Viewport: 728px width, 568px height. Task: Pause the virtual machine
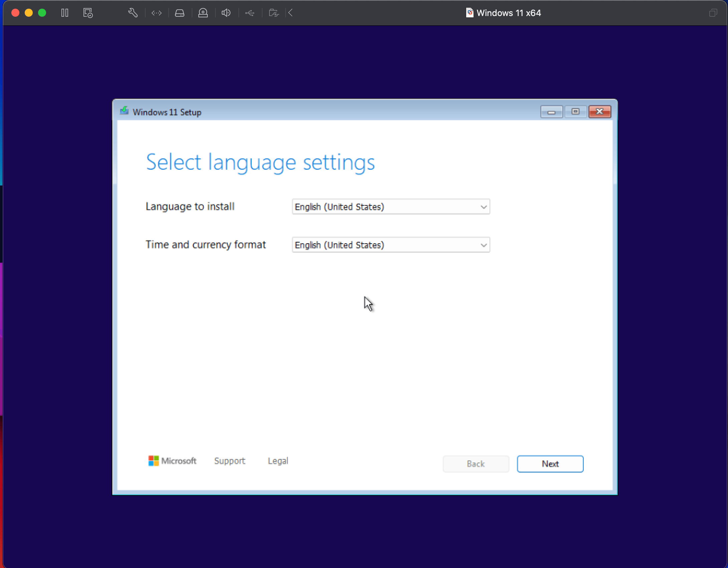tap(65, 13)
